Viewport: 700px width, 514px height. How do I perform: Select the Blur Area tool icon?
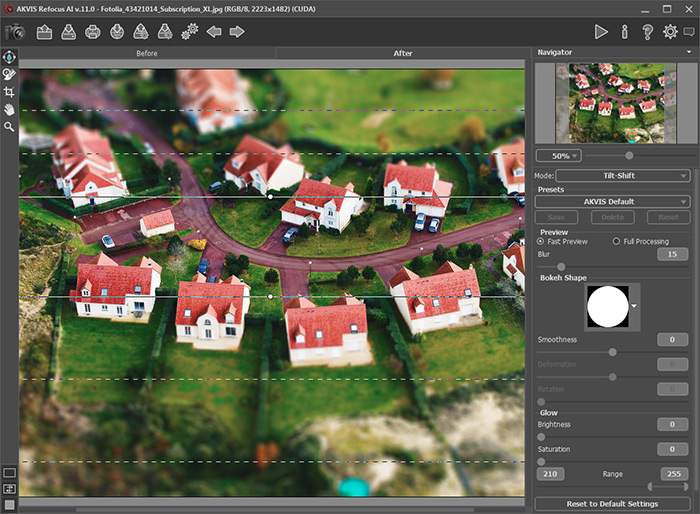coord(9,57)
